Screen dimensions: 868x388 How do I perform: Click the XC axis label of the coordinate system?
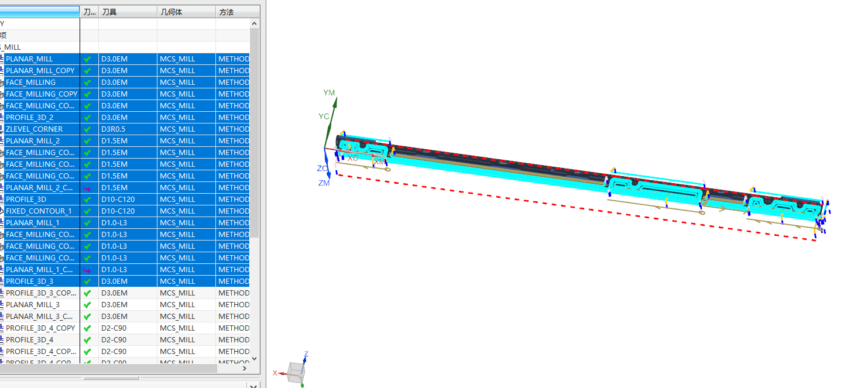click(x=352, y=158)
